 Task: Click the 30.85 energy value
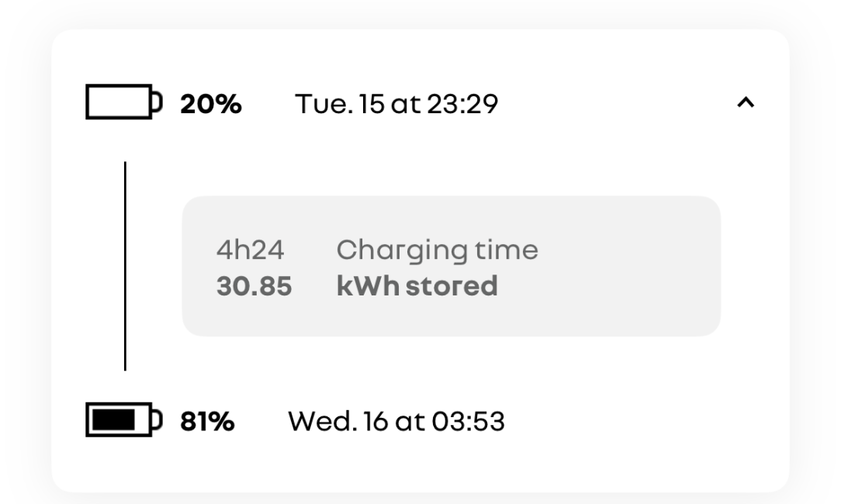(254, 286)
